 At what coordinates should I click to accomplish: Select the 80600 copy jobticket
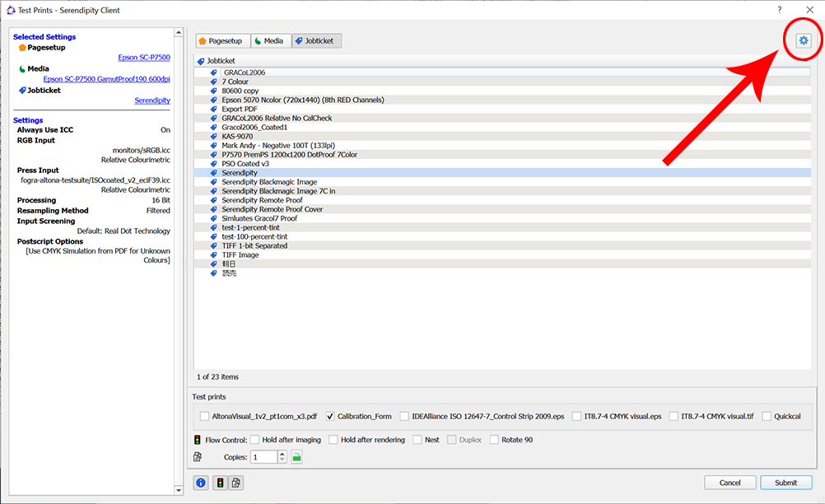click(x=502, y=91)
